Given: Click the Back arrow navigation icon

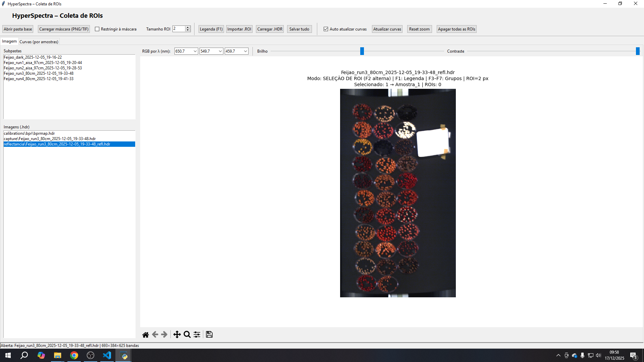Looking at the screenshot, I should click(155, 335).
